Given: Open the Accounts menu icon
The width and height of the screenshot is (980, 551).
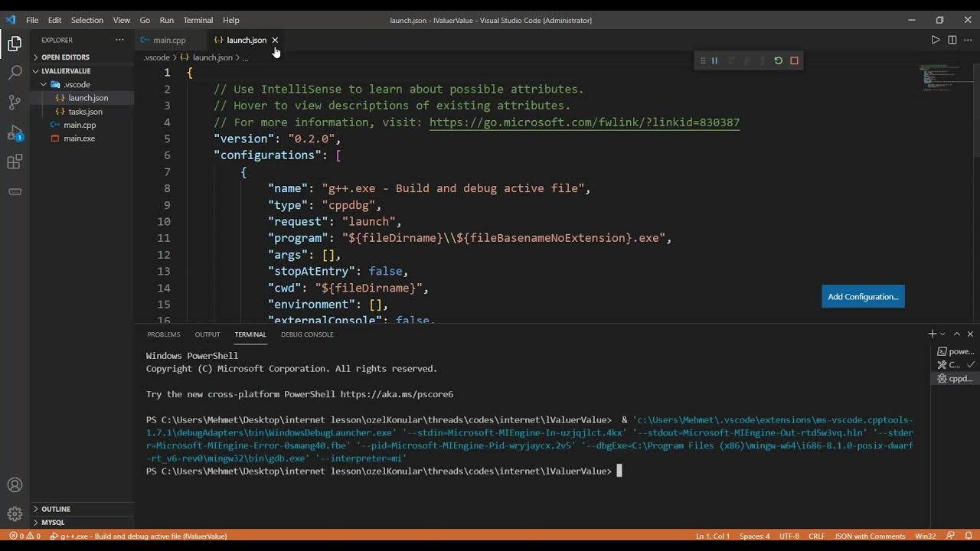Looking at the screenshot, I should pyautogui.click(x=15, y=485).
